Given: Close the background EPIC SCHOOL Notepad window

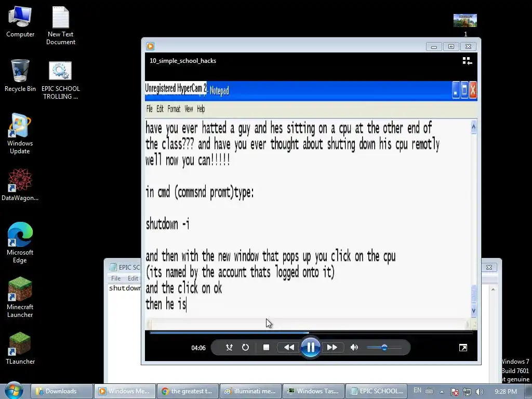Looking at the screenshot, I should pos(489,268).
